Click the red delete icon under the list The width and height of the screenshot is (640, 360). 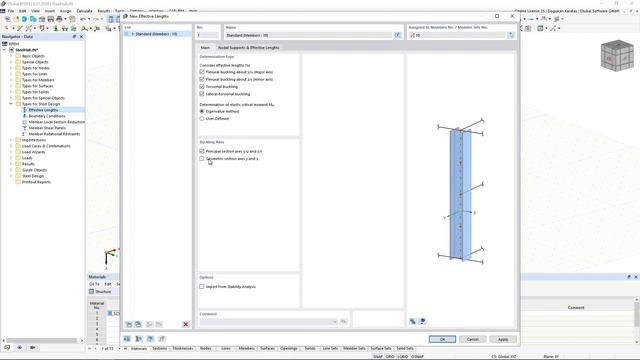click(x=186, y=324)
